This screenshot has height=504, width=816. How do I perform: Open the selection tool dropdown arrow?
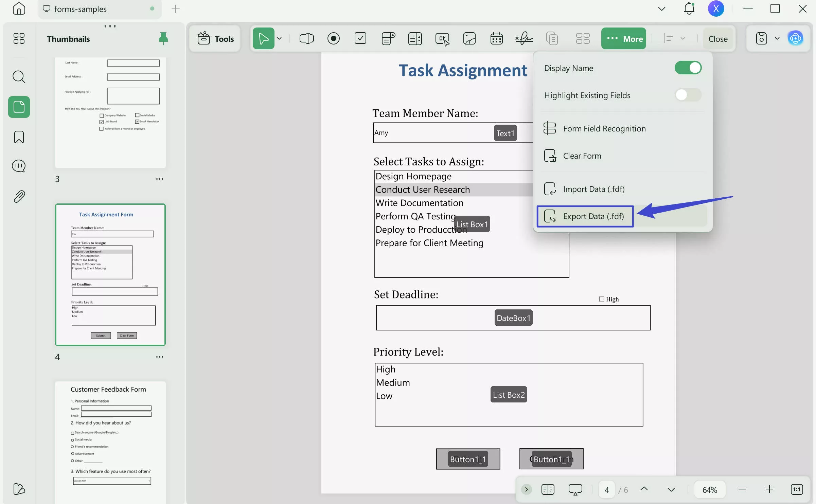coord(279,38)
